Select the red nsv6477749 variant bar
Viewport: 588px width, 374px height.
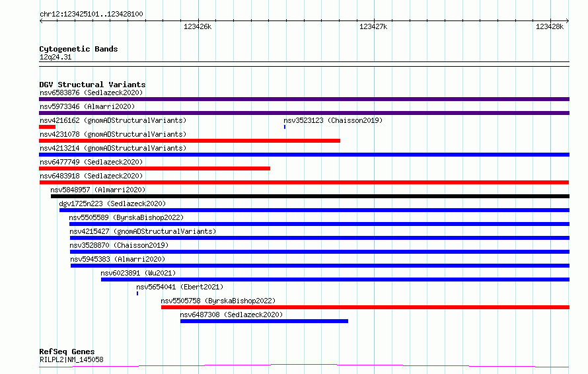click(155, 168)
